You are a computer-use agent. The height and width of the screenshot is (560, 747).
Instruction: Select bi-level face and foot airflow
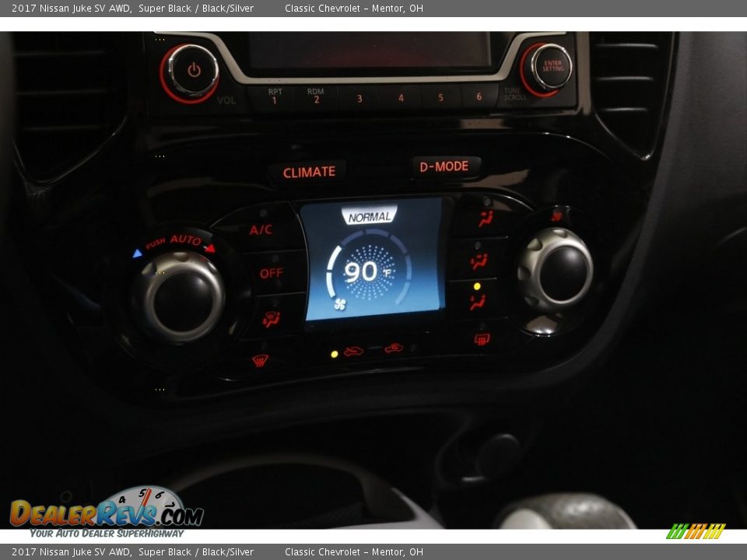click(479, 261)
